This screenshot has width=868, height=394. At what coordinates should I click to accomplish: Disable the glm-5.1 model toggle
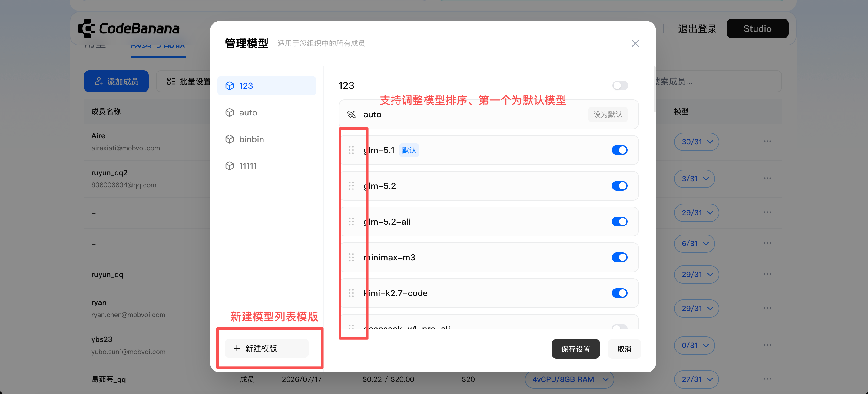pyautogui.click(x=619, y=150)
